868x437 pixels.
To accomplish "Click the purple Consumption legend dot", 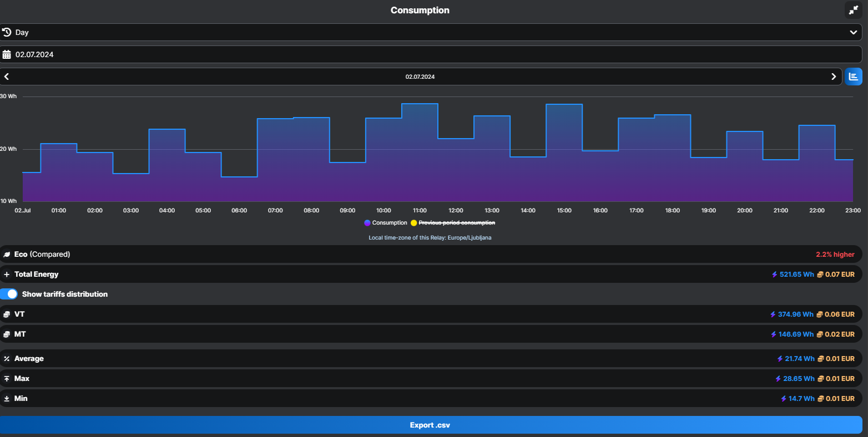I will [367, 223].
